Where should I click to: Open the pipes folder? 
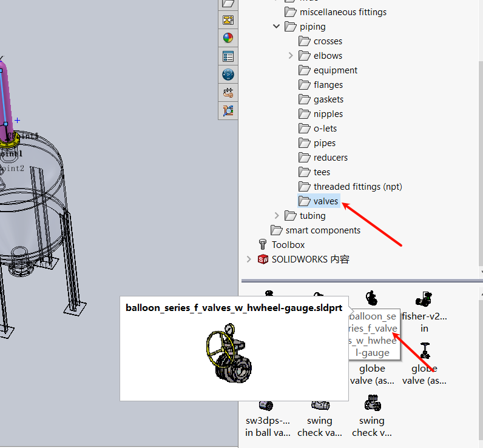point(317,143)
